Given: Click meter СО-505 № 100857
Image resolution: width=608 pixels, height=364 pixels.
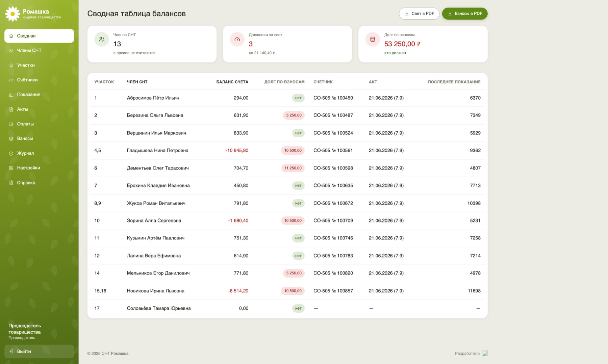Looking at the screenshot, I should (x=333, y=291).
